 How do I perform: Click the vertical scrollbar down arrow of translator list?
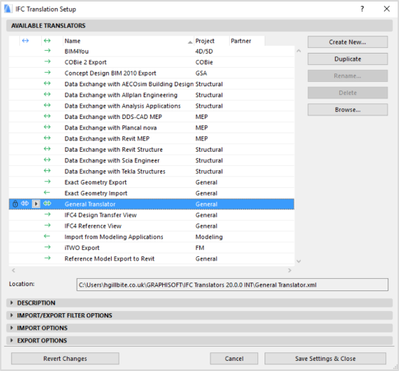pos(298,261)
